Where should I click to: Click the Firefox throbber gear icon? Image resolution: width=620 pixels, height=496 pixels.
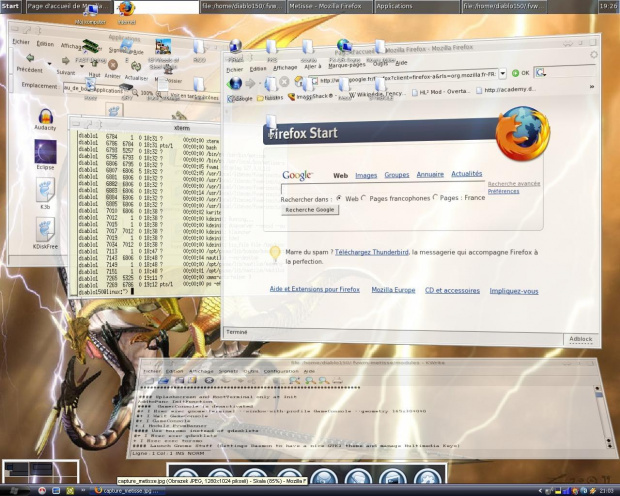[593, 55]
